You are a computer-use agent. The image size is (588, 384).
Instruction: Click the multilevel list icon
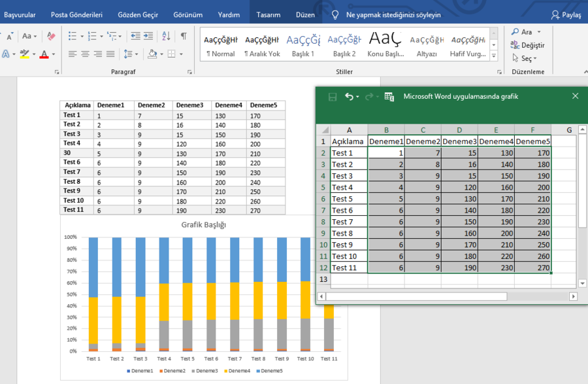[112, 36]
